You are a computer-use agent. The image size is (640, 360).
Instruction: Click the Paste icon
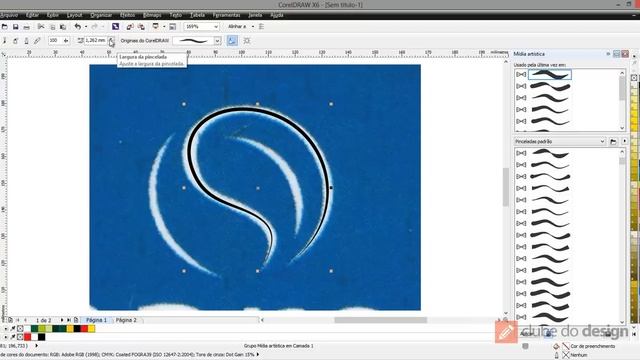click(63, 27)
